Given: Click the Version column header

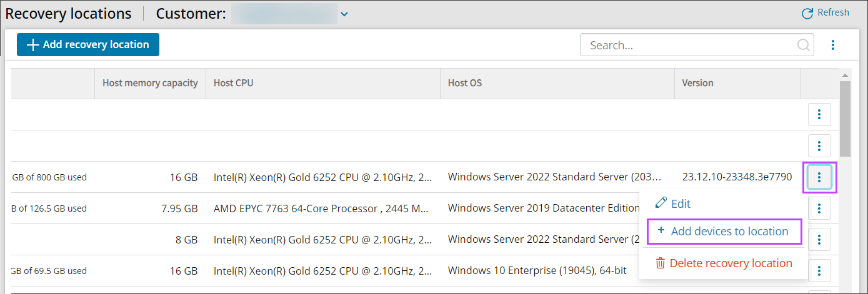Looking at the screenshot, I should tap(697, 83).
